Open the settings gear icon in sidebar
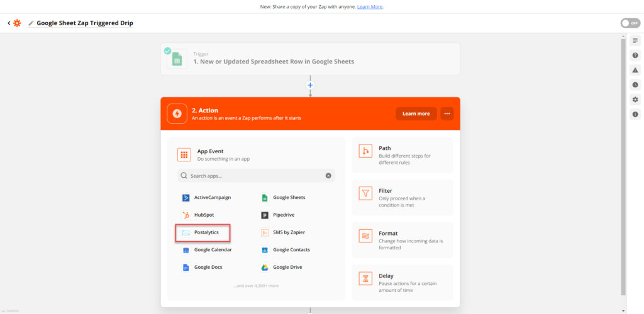Viewport: 644px width, 314px height. point(635,100)
